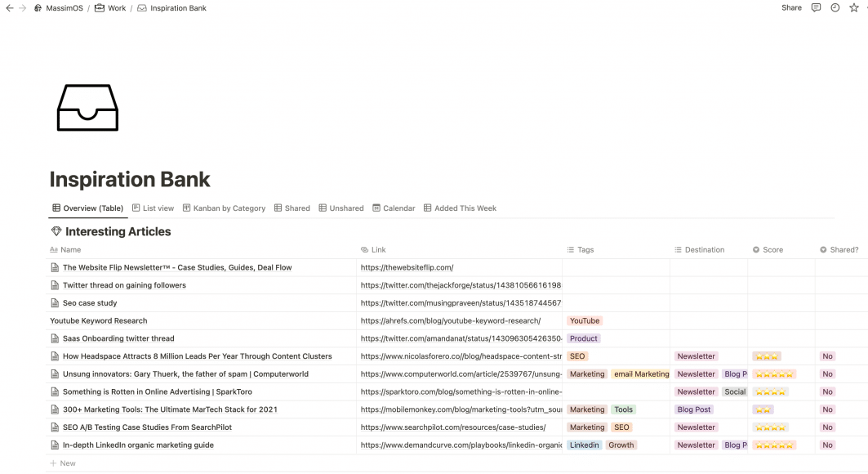Navigate forward with the right arrow icon
The height and width of the screenshot is (474, 868).
click(22, 7)
